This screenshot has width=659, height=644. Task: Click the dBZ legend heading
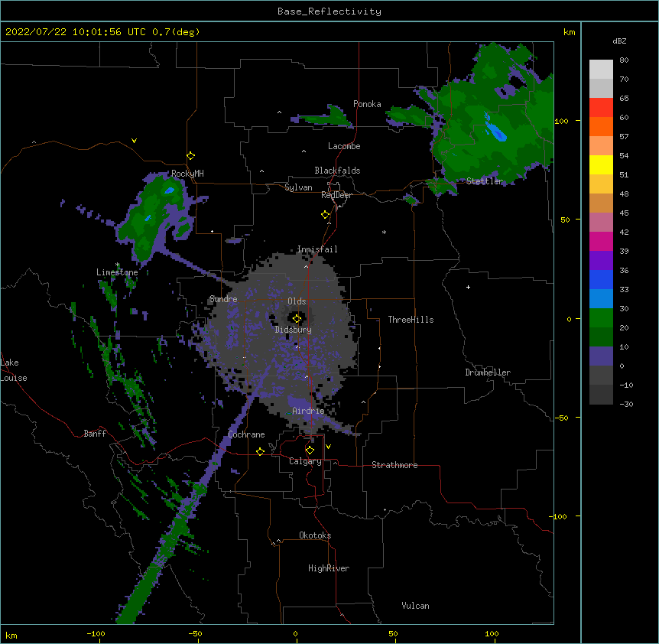[619, 41]
